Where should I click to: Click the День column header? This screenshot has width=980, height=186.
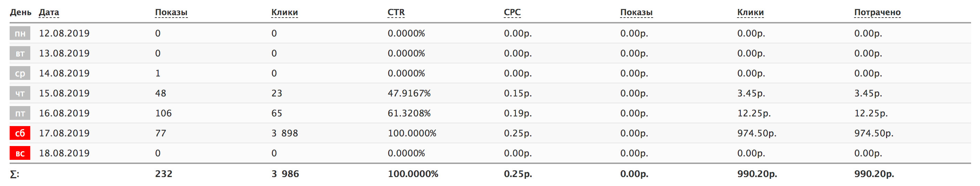point(21,13)
